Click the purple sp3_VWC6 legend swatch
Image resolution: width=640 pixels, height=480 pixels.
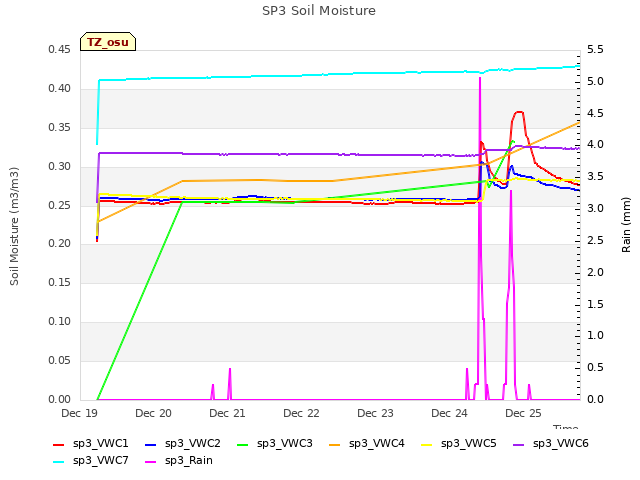tap(519, 444)
